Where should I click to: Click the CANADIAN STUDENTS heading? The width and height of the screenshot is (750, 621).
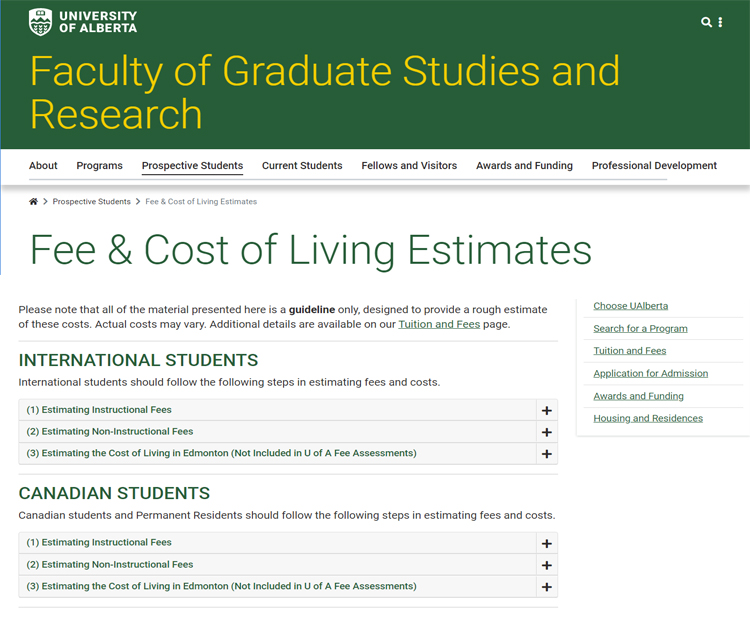coord(114,493)
